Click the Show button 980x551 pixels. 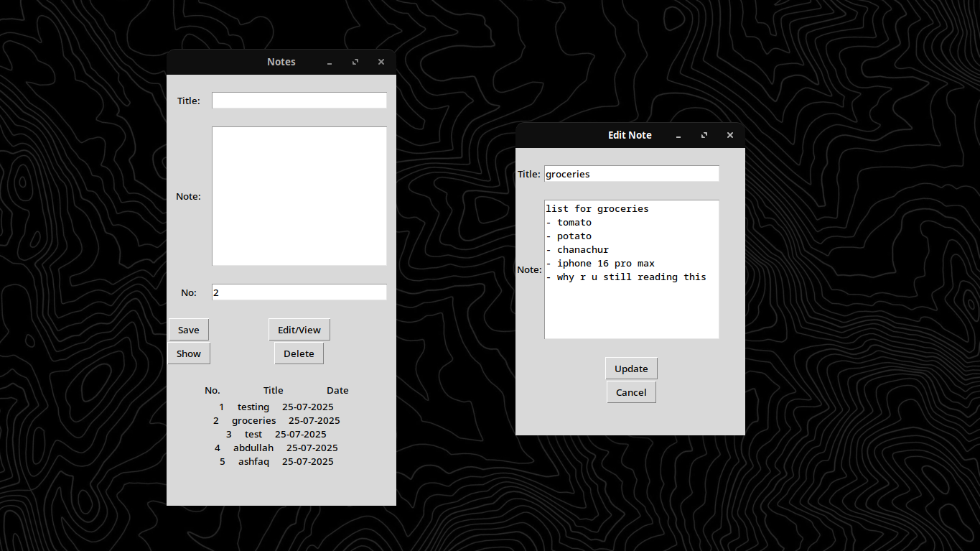[189, 353]
